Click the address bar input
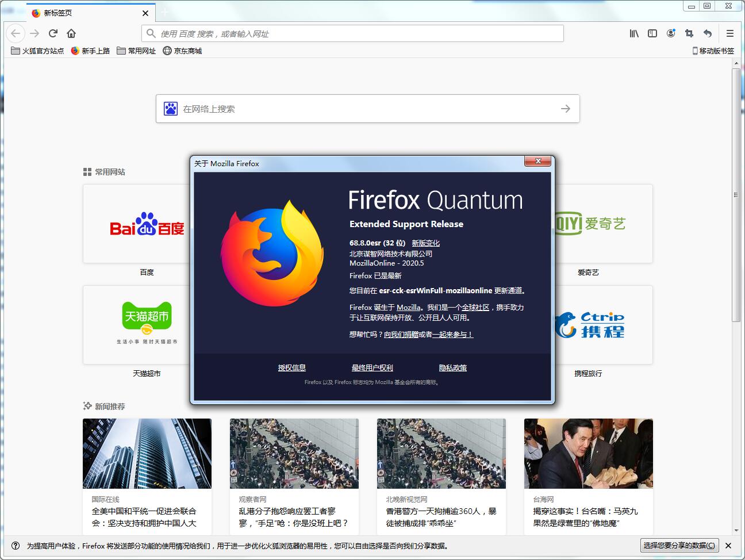The height and width of the screenshot is (560, 745). [x=352, y=33]
